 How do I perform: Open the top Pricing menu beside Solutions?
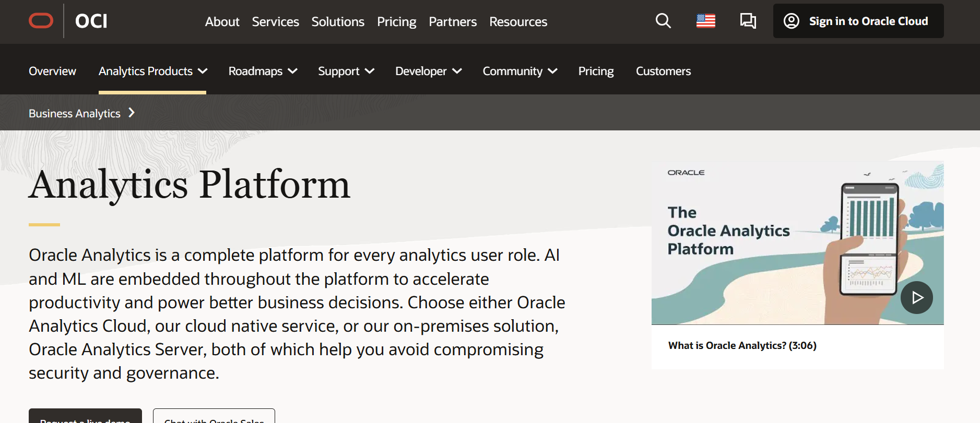(396, 22)
